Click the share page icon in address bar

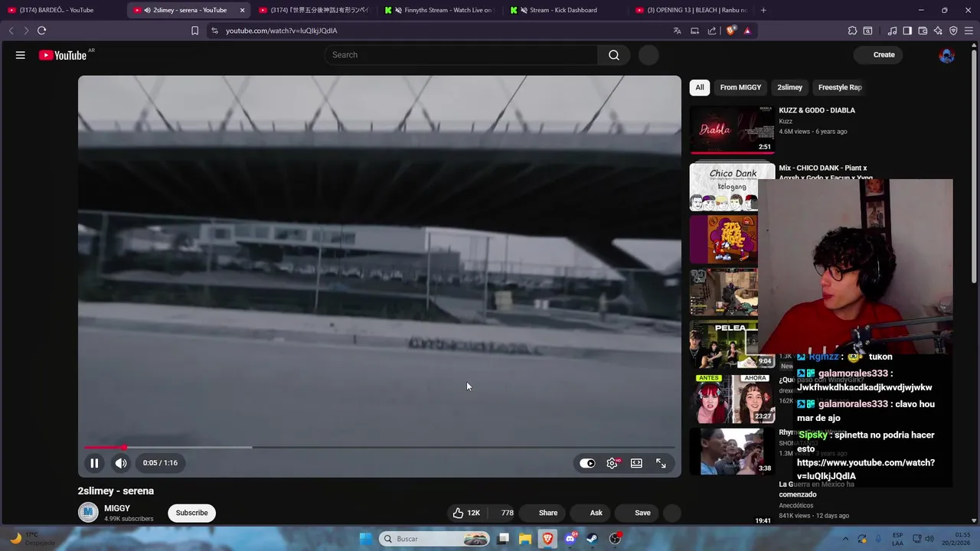tap(712, 31)
